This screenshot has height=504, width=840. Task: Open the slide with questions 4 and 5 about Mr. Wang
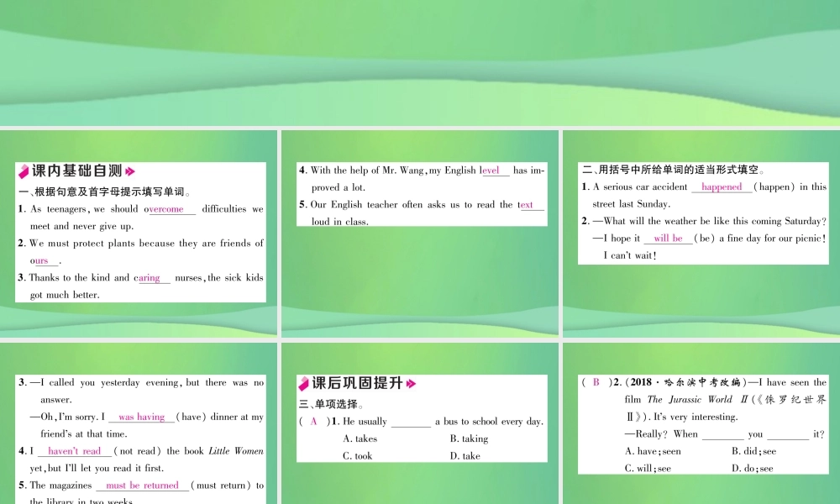pyautogui.click(x=420, y=233)
